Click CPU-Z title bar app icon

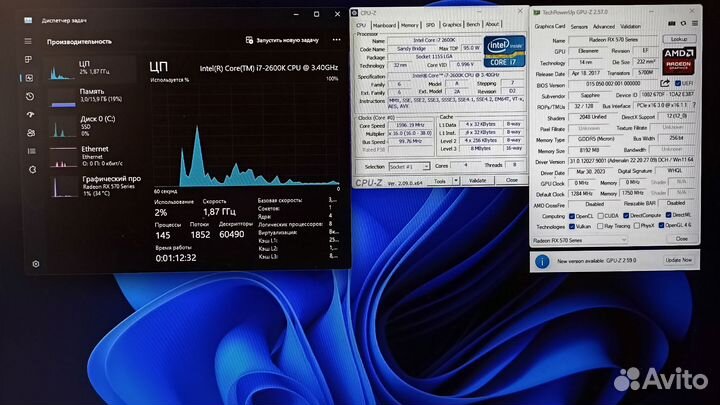(x=354, y=13)
